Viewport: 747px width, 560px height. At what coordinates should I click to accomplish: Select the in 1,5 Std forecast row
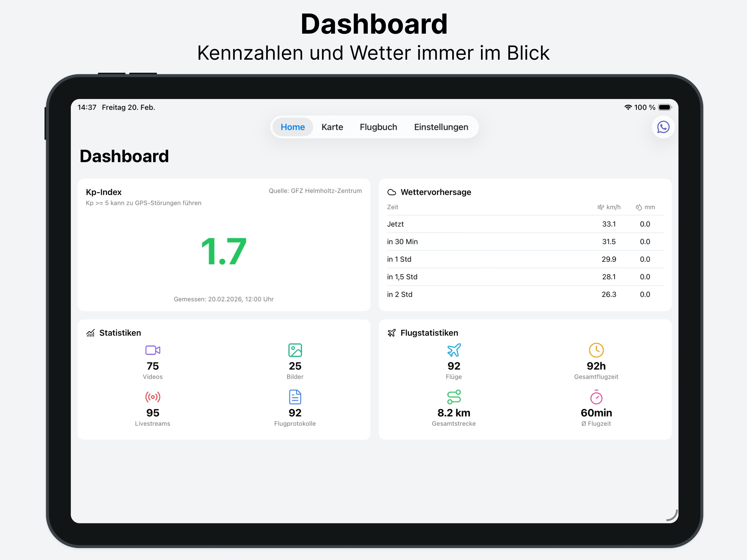(x=525, y=277)
